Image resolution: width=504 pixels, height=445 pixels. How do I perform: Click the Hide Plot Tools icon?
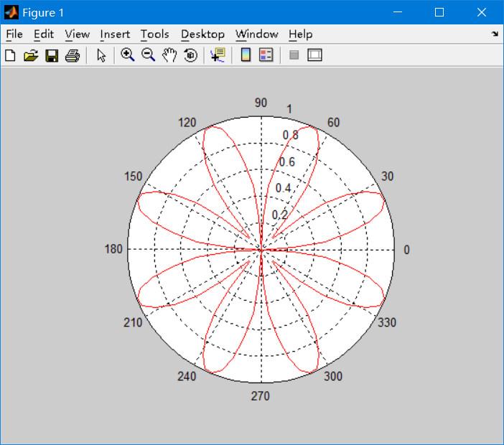click(x=294, y=55)
